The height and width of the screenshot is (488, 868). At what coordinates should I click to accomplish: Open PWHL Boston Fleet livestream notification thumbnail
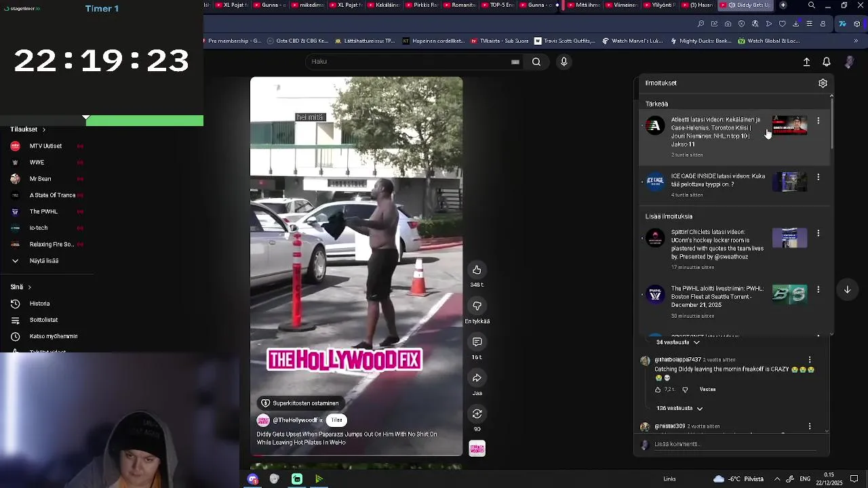click(789, 294)
